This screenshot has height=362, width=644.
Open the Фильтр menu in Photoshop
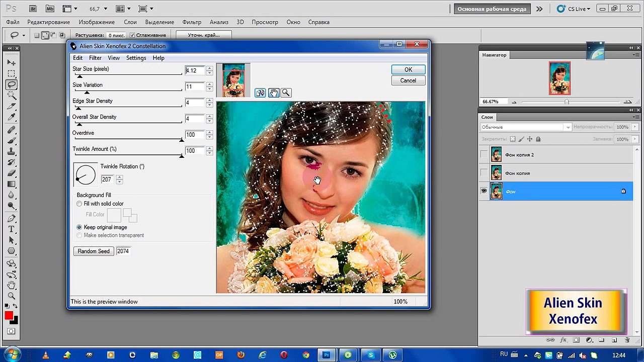click(x=192, y=22)
